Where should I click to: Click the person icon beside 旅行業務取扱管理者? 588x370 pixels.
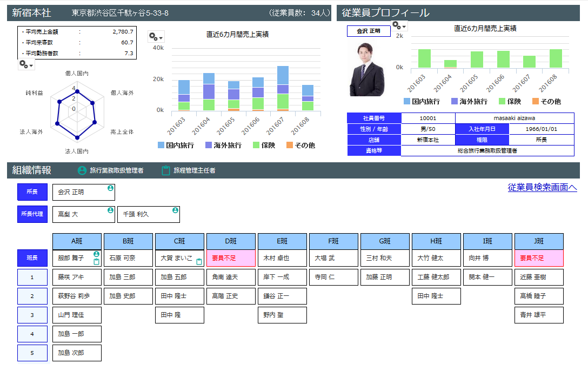pos(82,170)
